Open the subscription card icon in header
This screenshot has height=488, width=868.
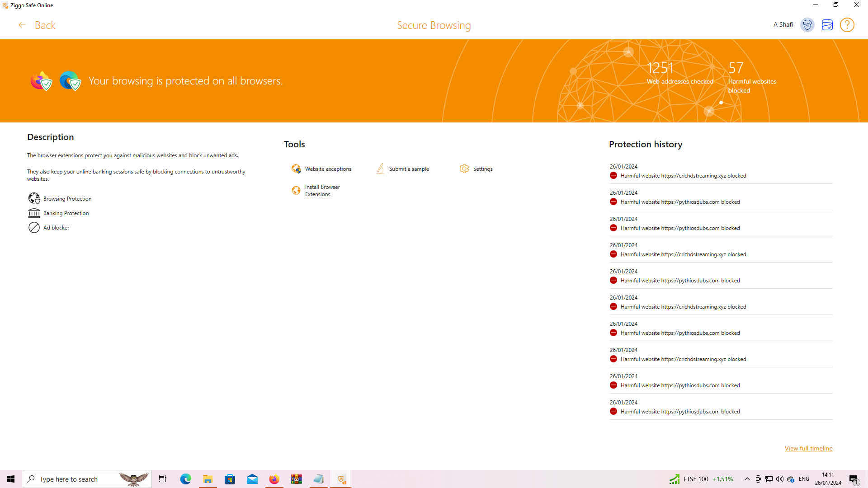[827, 25]
